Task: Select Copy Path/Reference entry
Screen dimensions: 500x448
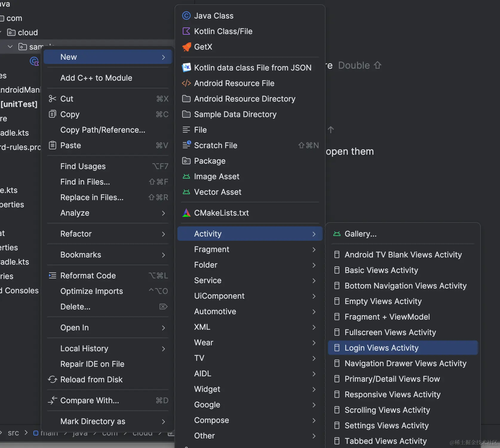Action: coord(108,130)
